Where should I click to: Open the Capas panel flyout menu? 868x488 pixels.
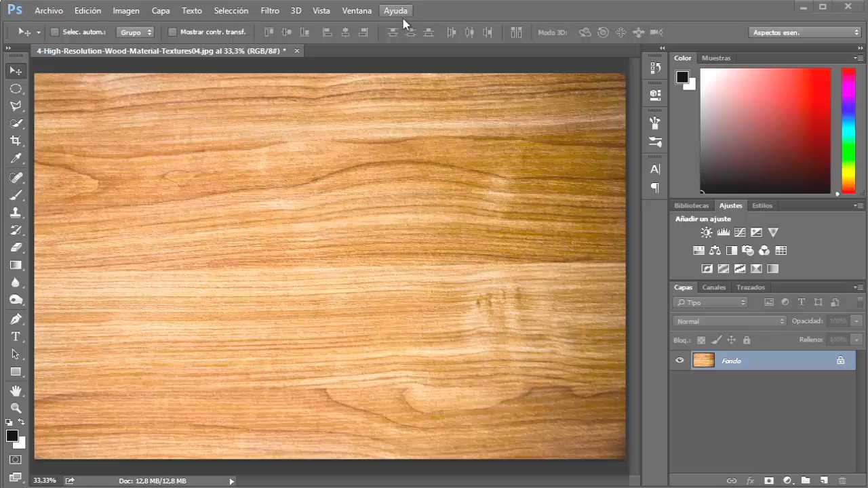click(x=859, y=287)
